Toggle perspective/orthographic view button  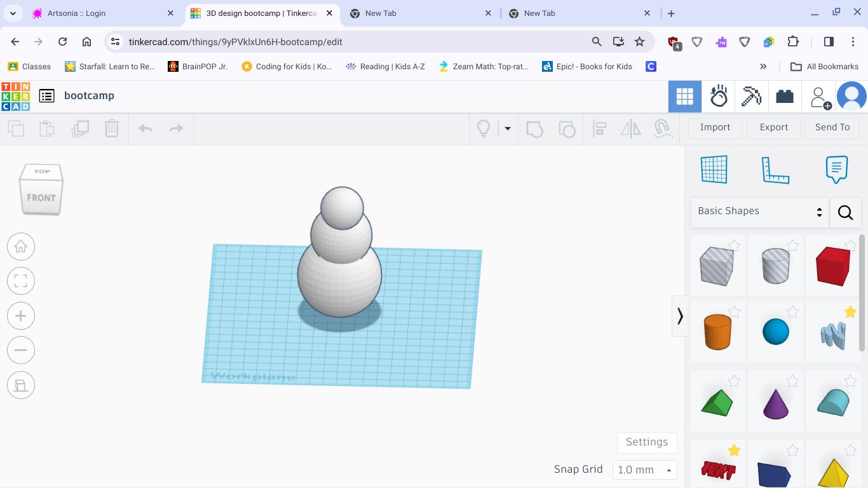click(x=21, y=385)
